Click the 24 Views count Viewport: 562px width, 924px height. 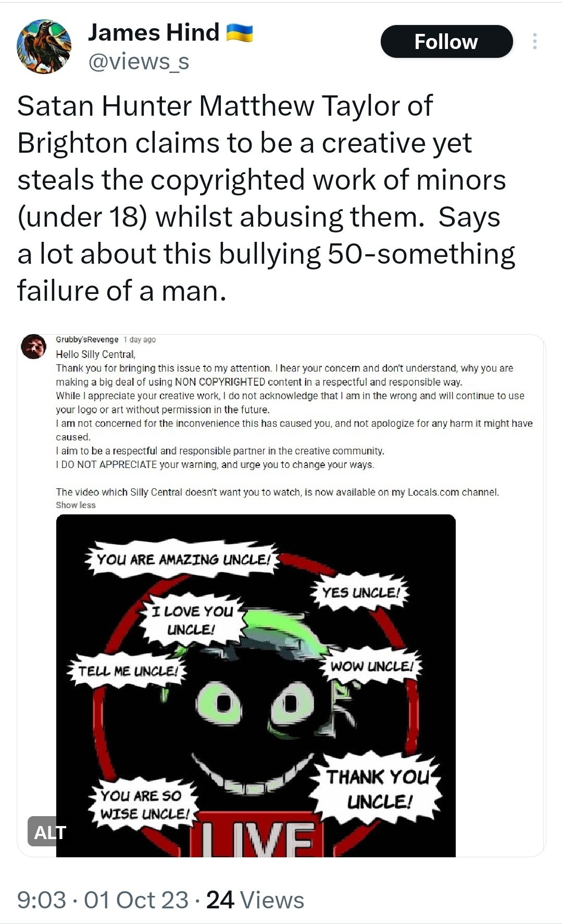pyautogui.click(x=255, y=900)
